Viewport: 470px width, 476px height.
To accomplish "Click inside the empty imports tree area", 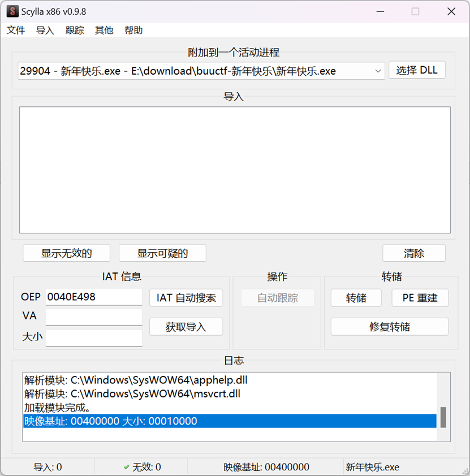I will [x=235, y=170].
